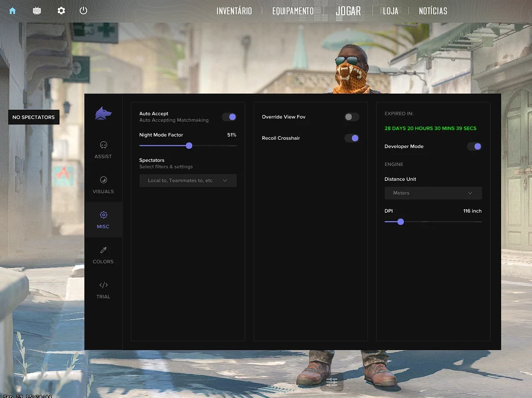Open the watch TV icon
532x398 pixels.
click(x=37, y=11)
